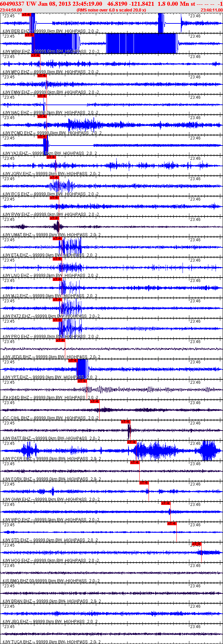This screenshot has width=223, height=644.
Task: Click the red pick marker on ET4 trace
Action: click(57, 239)
